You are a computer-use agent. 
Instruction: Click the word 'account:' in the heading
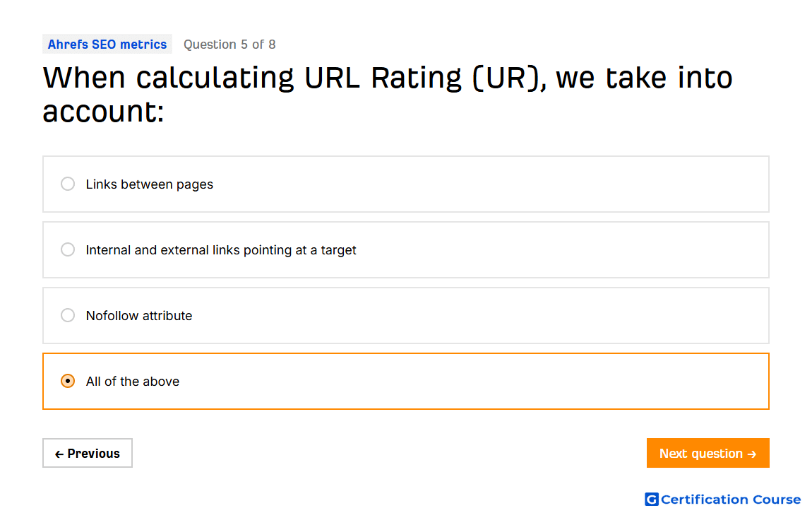(x=103, y=112)
